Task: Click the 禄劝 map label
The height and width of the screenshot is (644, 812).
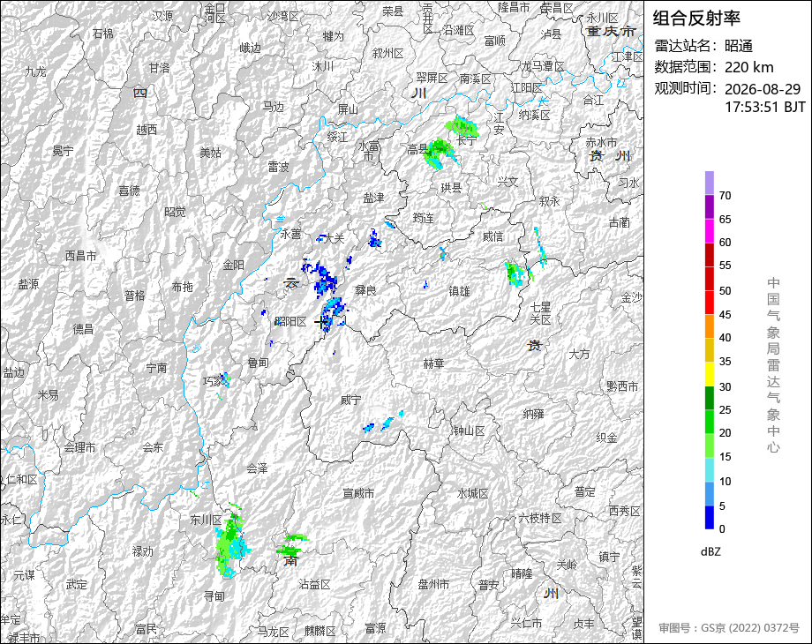Action: click(142, 552)
